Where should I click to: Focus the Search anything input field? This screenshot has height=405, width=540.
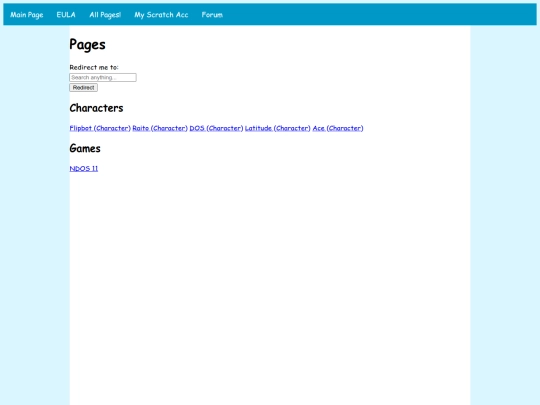(x=103, y=77)
